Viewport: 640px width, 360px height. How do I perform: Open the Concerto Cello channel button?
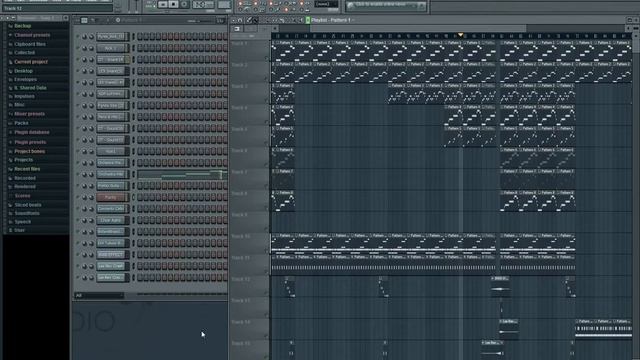111,209
